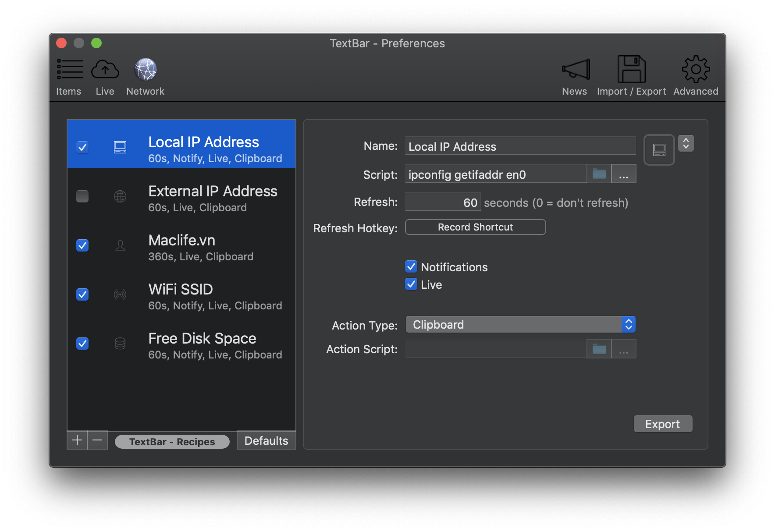Screen dimensions: 775x532
Task: Disable the Live checkbox option
Action: (411, 284)
